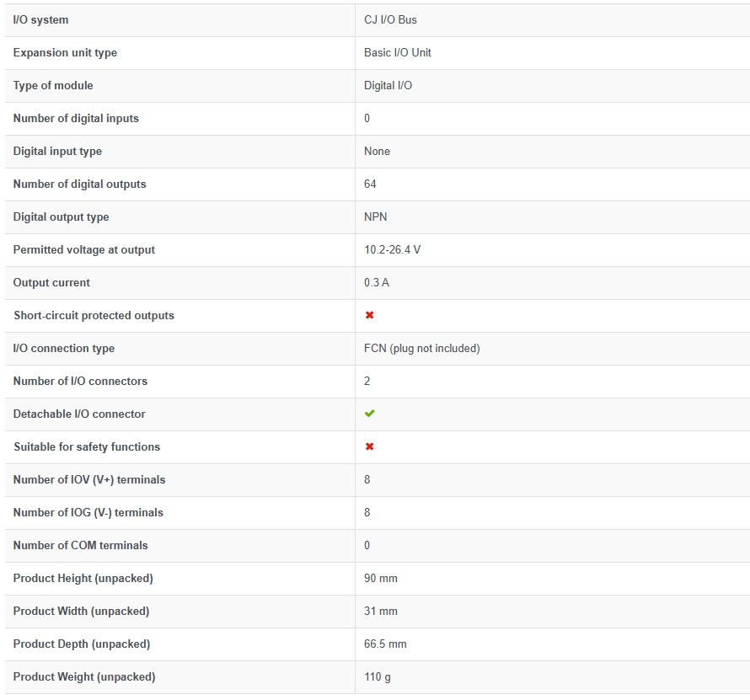The height and width of the screenshot is (700, 750).
Task: Click the '66.5 mm' product depth value
Action: coord(385,644)
